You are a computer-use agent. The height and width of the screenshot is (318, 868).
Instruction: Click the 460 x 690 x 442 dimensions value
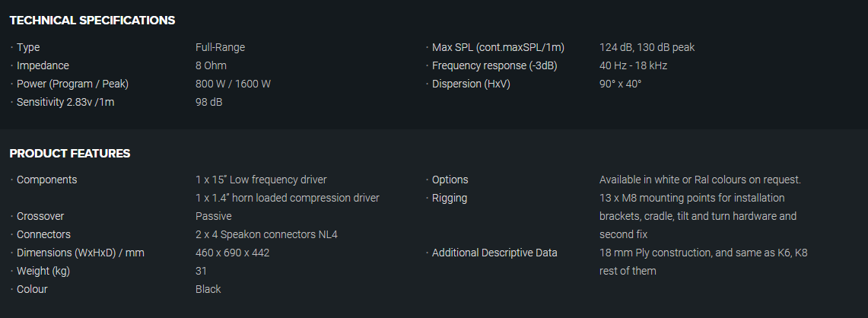tap(232, 253)
